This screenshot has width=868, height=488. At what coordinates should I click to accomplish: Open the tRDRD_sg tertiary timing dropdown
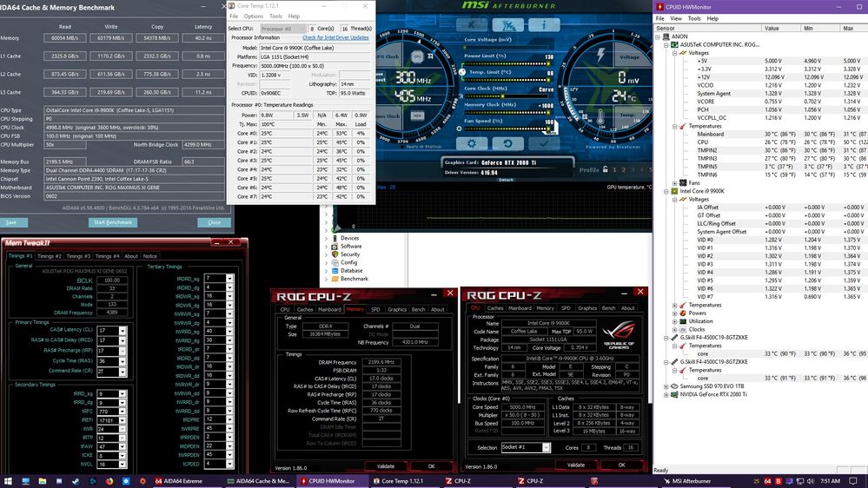[229, 279]
